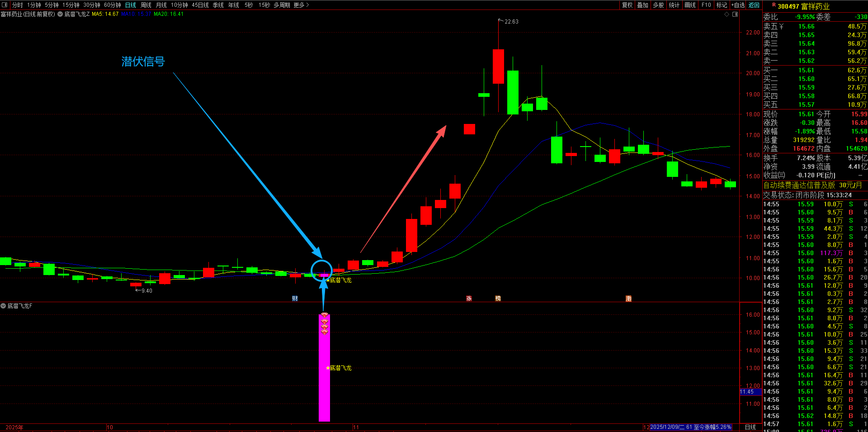
Task: Expand the 更多 periods menu
Action: tap(301, 5)
